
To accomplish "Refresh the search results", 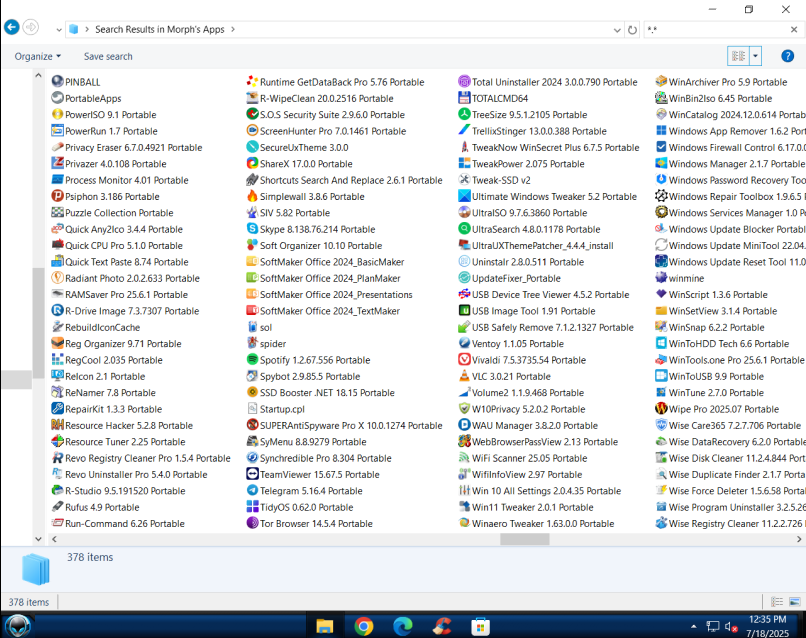I will [632, 30].
